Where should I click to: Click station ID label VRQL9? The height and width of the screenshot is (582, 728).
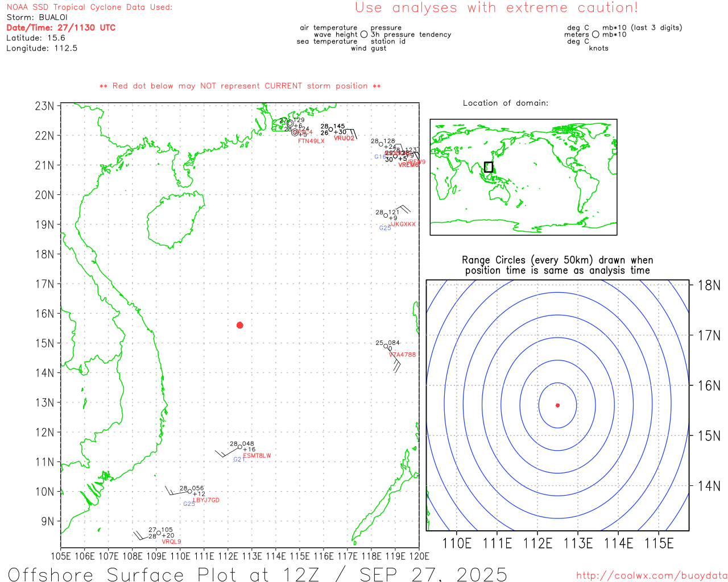171,542
